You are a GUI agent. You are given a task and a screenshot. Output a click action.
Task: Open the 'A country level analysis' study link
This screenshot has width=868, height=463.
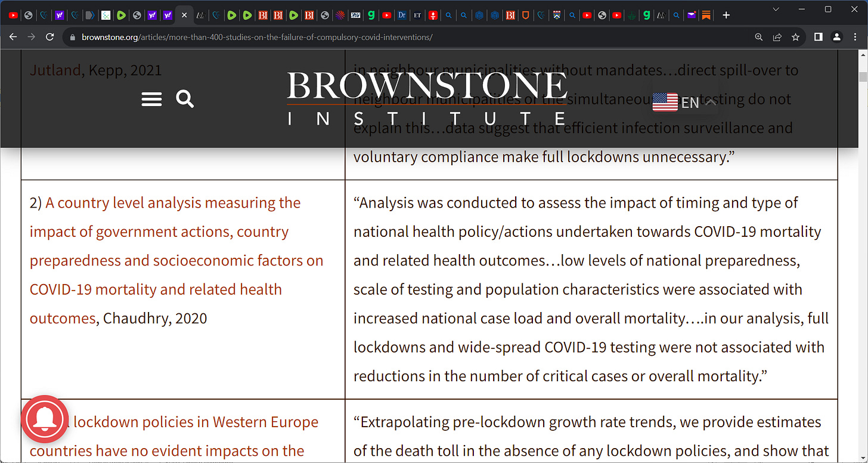(176, 260)
